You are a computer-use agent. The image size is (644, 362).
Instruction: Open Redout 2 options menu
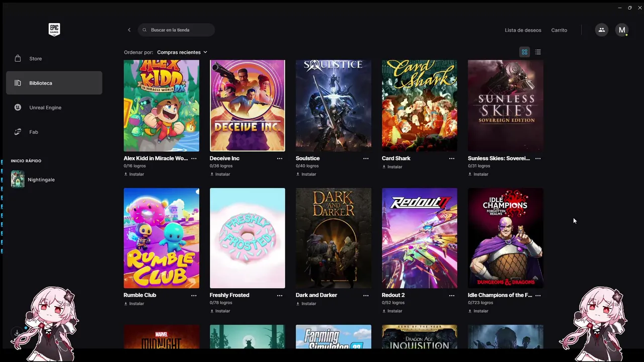(452, 296)
